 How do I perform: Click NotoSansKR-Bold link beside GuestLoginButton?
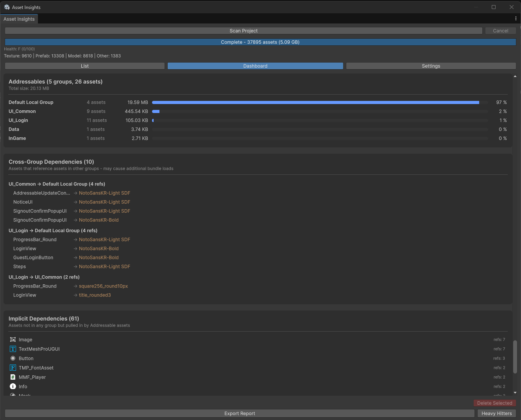pos(98,258)
